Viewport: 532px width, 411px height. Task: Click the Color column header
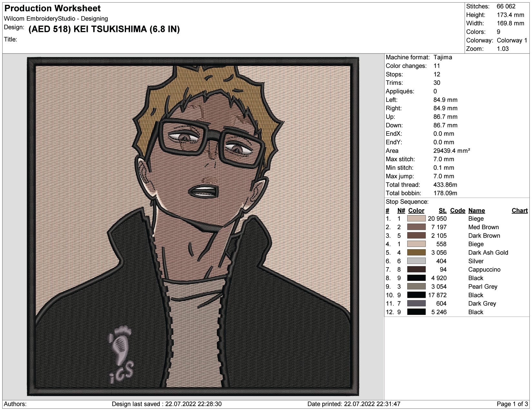(x=416, y=210)
